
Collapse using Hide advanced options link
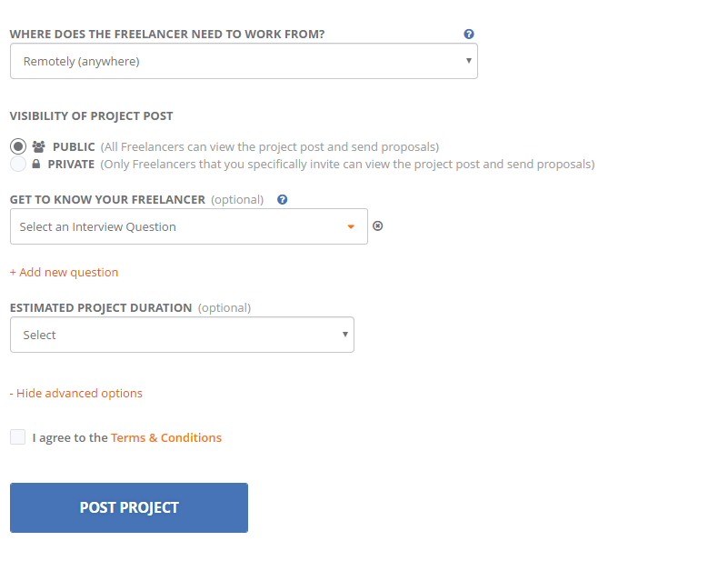pyautogui.click(x=76, y=393)
